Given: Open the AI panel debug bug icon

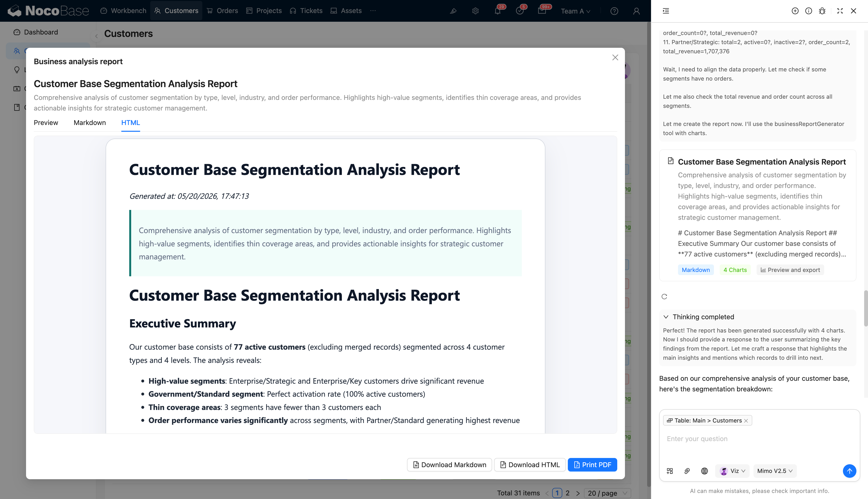Looking at the screenshot, I should pyautogui.click(x=822, y=11).
